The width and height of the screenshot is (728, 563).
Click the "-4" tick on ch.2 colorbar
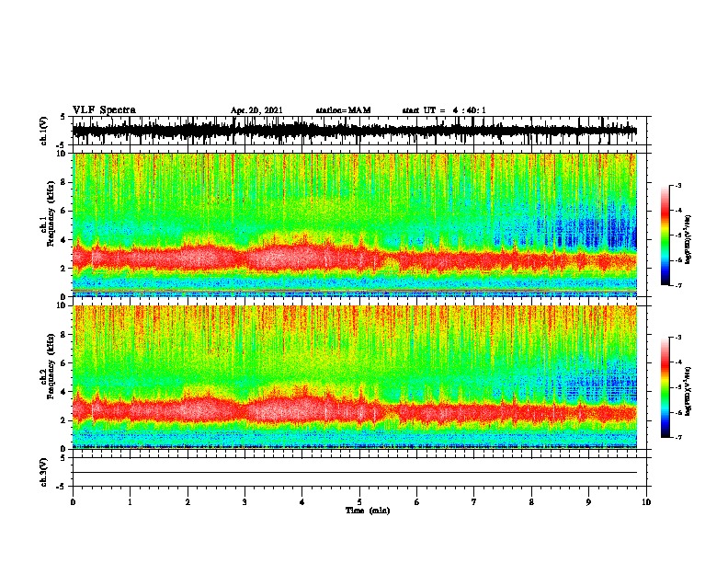pos(677,362)
